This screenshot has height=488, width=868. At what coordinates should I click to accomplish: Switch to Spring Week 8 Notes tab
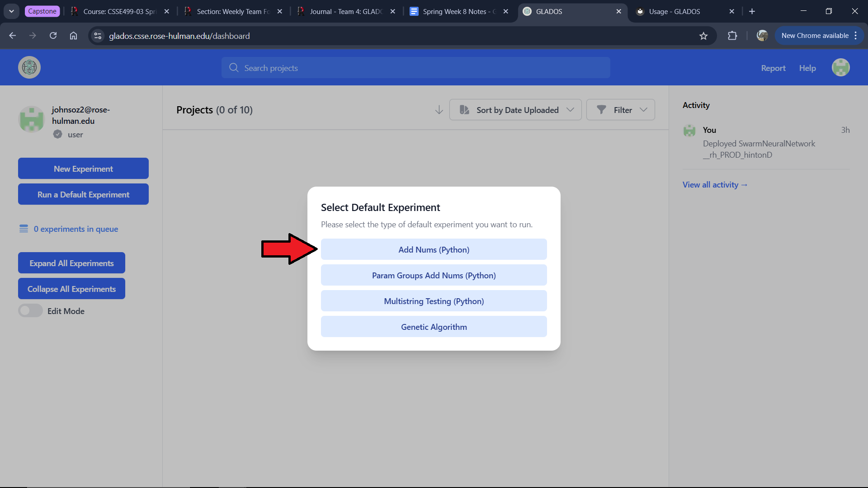click(x=454, y=11)
